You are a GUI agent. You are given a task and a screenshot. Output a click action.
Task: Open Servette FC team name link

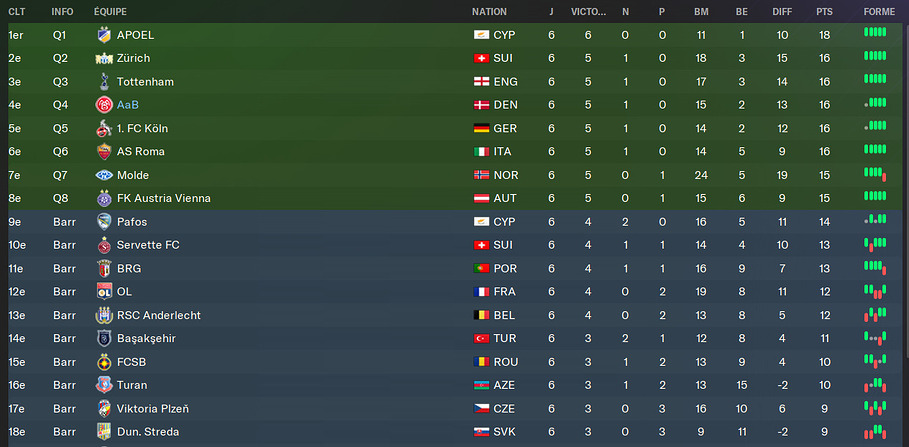click(x=148, y=245)
